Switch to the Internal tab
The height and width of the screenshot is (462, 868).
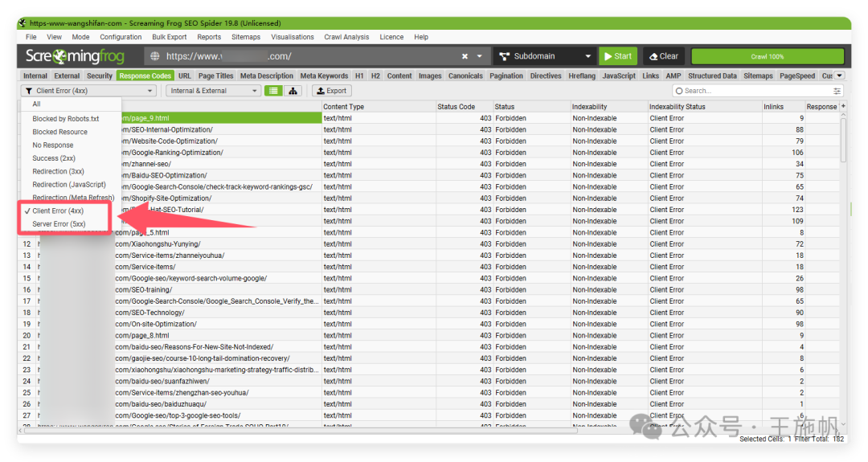click(35, 76)
